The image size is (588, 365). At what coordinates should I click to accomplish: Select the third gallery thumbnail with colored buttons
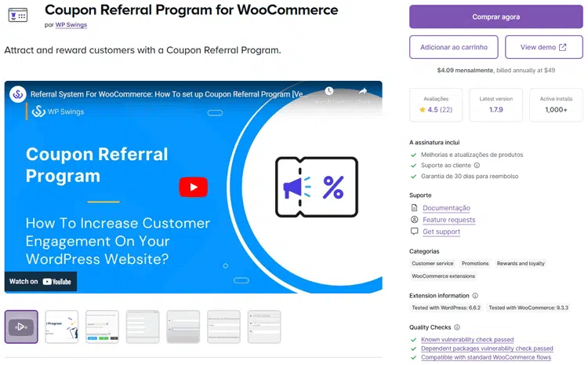pos(103,327)
